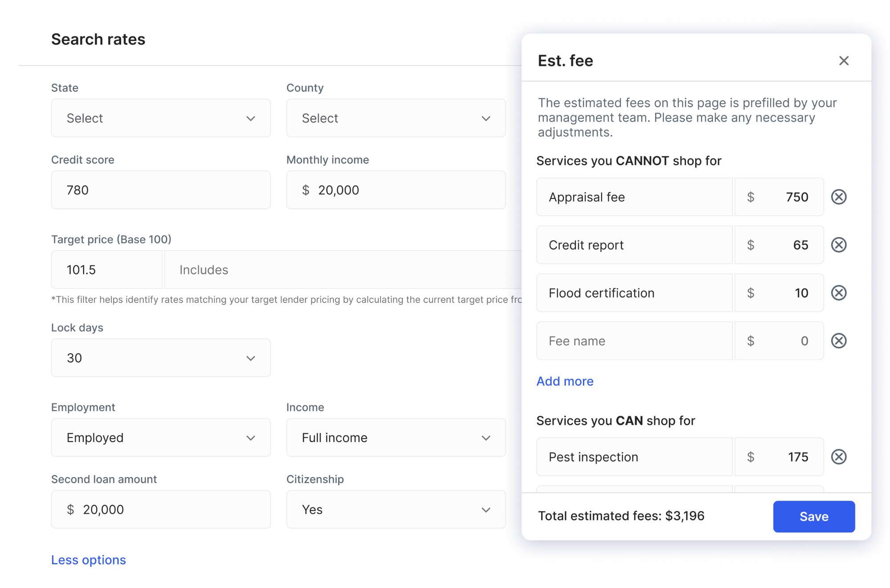This screenshot has width=890, height=588.
Task: Change the Employment status dropdown
Action: click(x=161, y=438)
